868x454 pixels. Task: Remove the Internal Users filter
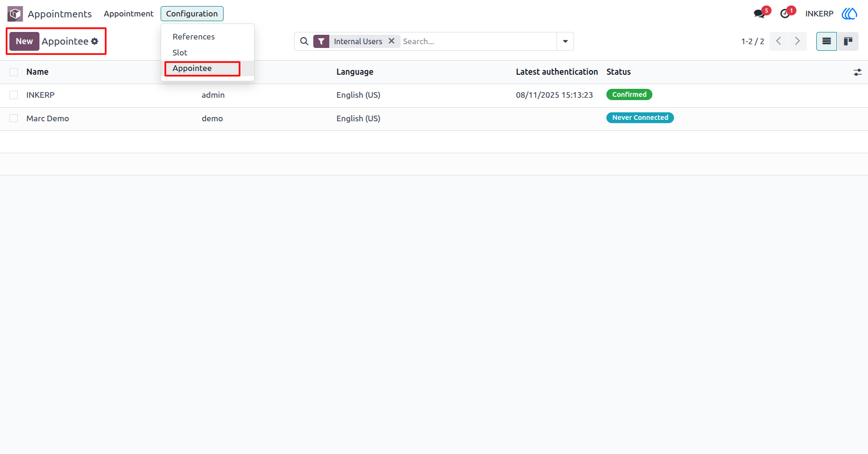pyautogui.click(x=391, y=41)
